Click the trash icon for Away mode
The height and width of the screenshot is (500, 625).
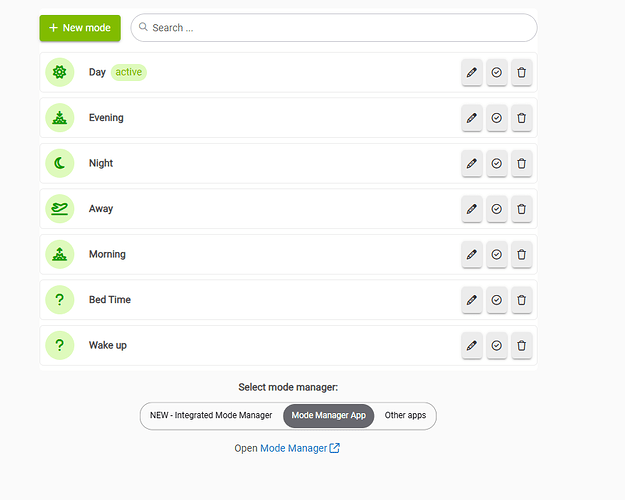[x=521, y=209]
